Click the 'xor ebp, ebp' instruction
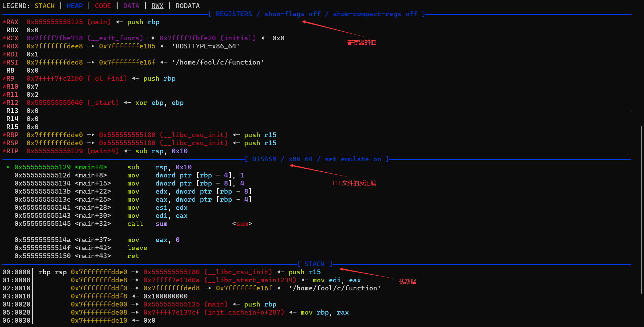Screen dimensions: 644x327 point(159,103)
